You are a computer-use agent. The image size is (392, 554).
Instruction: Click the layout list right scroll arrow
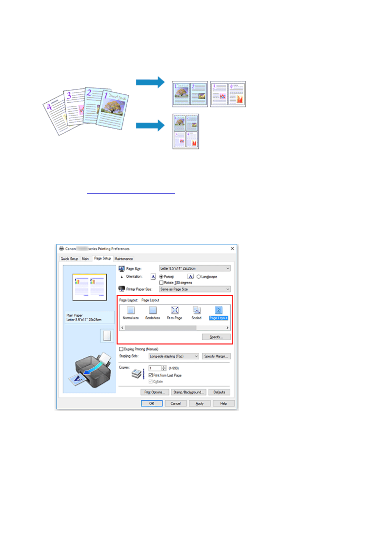coord(227,328)
